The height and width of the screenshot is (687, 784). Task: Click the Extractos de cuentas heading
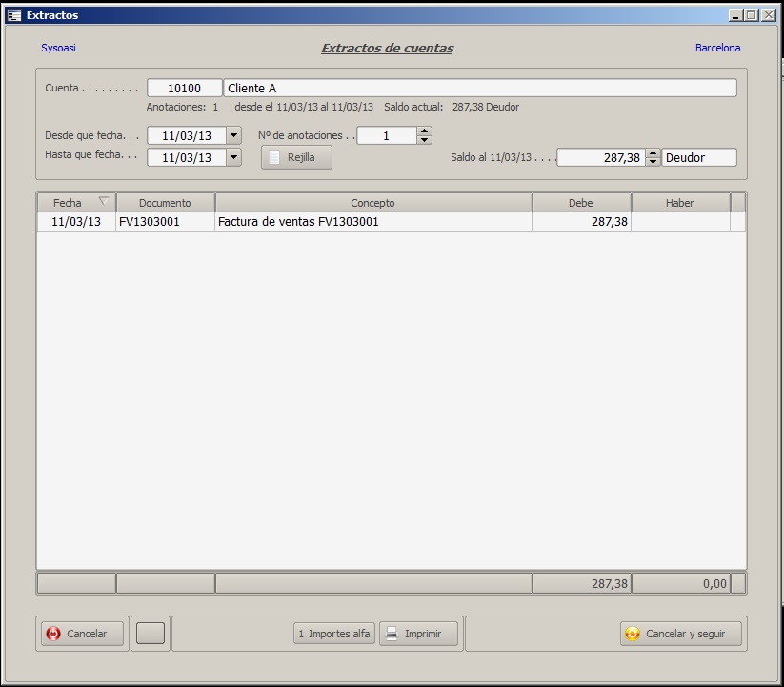click(388, 49)
